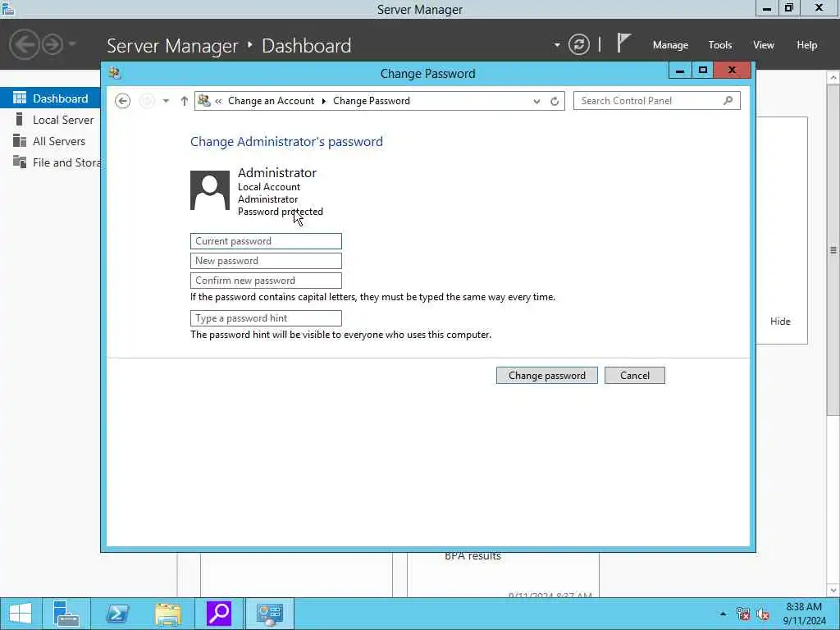This screenshot has height=630, width=840.
Task: Click Change an Account breadcrumb
Action: (x=271, y=101)
